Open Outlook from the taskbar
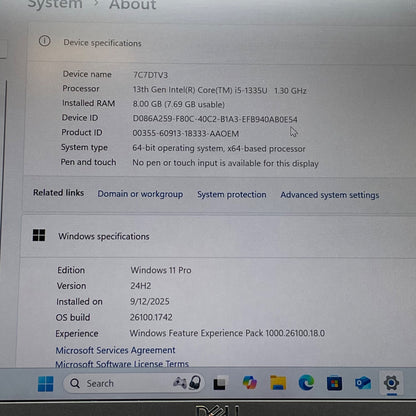The width and height of the screenshot is (416, 416). pyautogui.click(x=363, y=383)
